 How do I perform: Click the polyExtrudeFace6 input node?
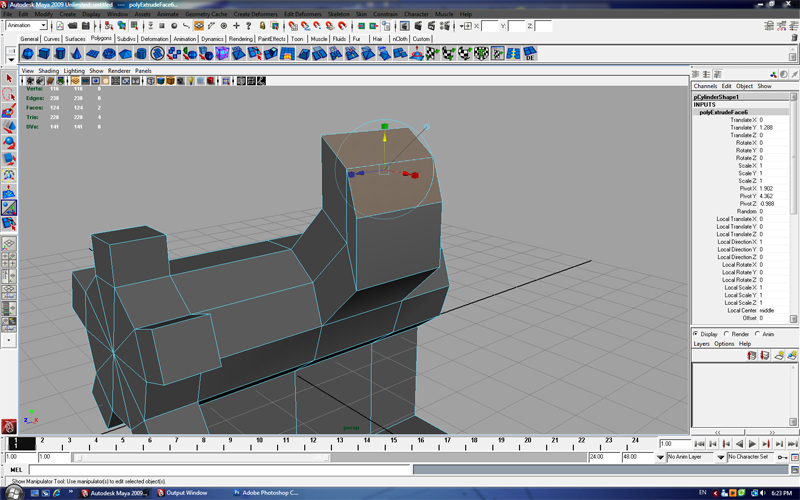coord(725,112)
